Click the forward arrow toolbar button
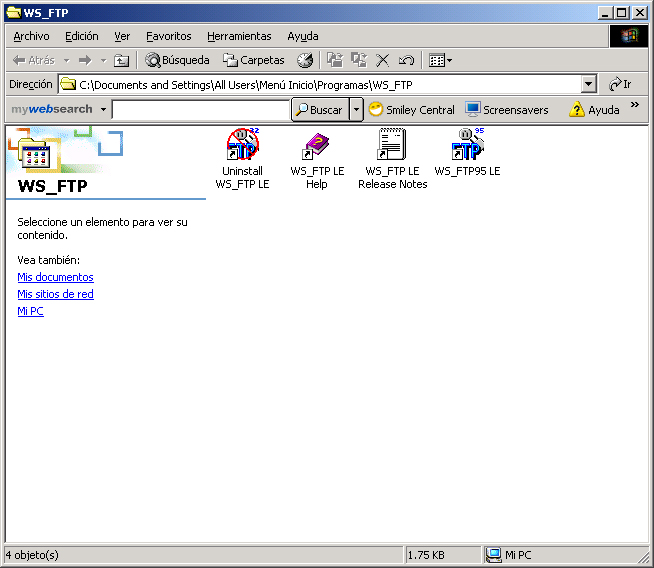654x568 pixels. pos(85,60)
